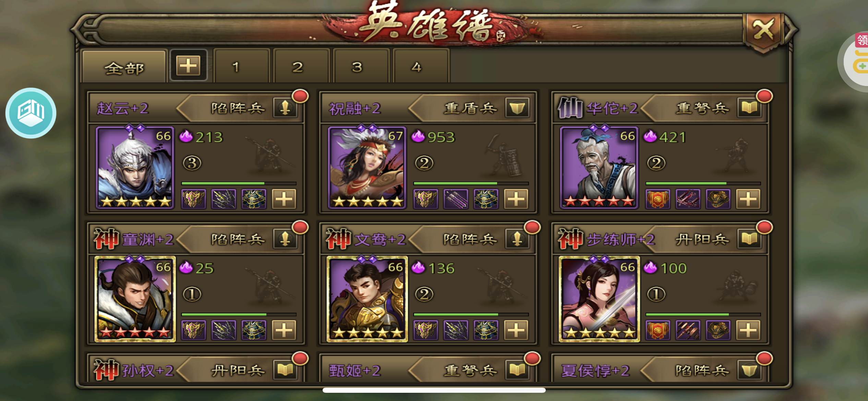Viewport: 868px width, 401px height.
Task: Click the arrows weapon icon on 祝融's card
Action: (x=456, y=199)
